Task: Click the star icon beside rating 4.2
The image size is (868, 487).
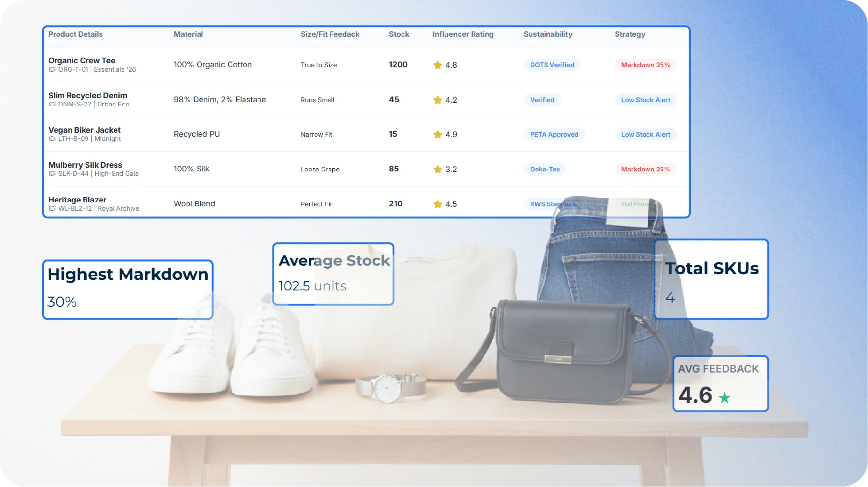Action: (x=438, y=100)
